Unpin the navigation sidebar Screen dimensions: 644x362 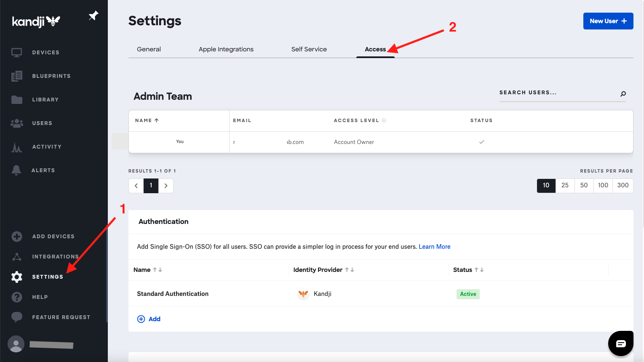93,15
